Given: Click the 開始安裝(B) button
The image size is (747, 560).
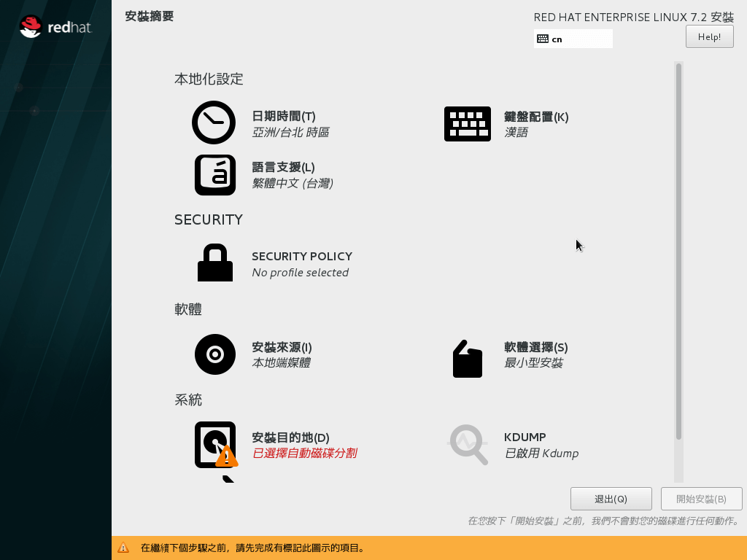Looking at the screenshot, I should coord(701,499).
